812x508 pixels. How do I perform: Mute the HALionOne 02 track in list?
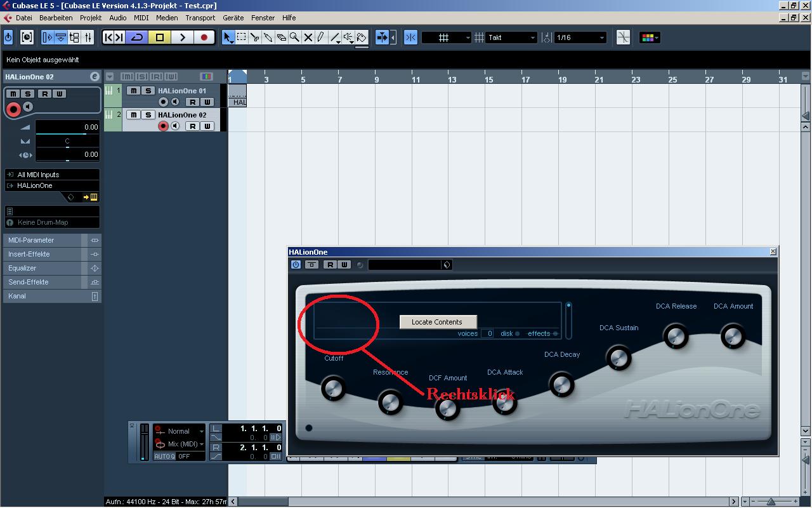pyautogui.click(x=133, y=115)
